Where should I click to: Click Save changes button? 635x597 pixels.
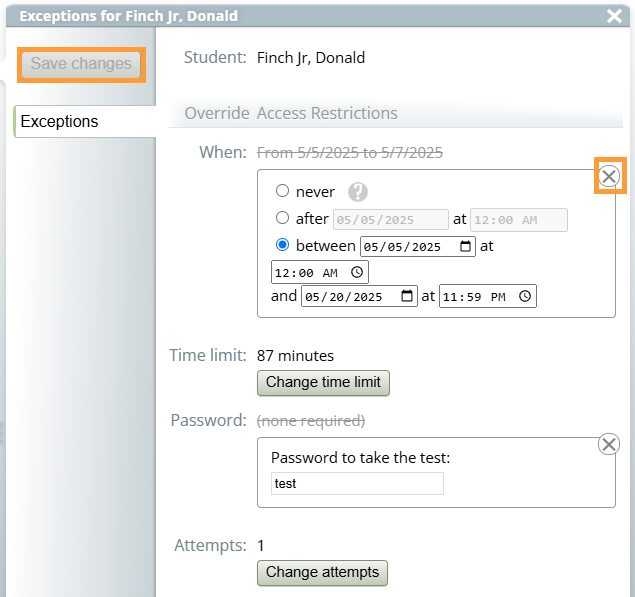[81, 64]
